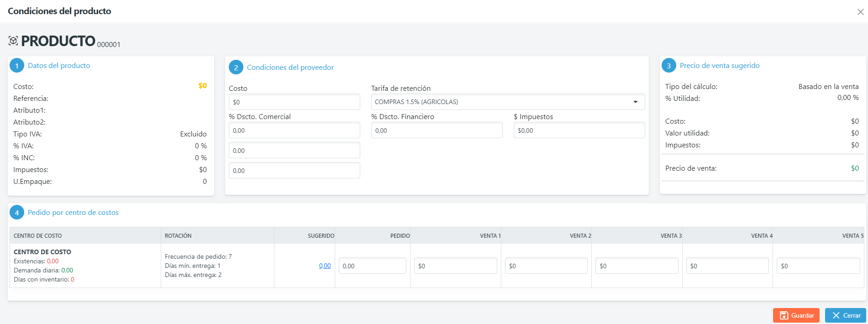Viewport: 868px width, 324px height.
Task: Click the Pedido quantity input field
Action: coord(372,266)
